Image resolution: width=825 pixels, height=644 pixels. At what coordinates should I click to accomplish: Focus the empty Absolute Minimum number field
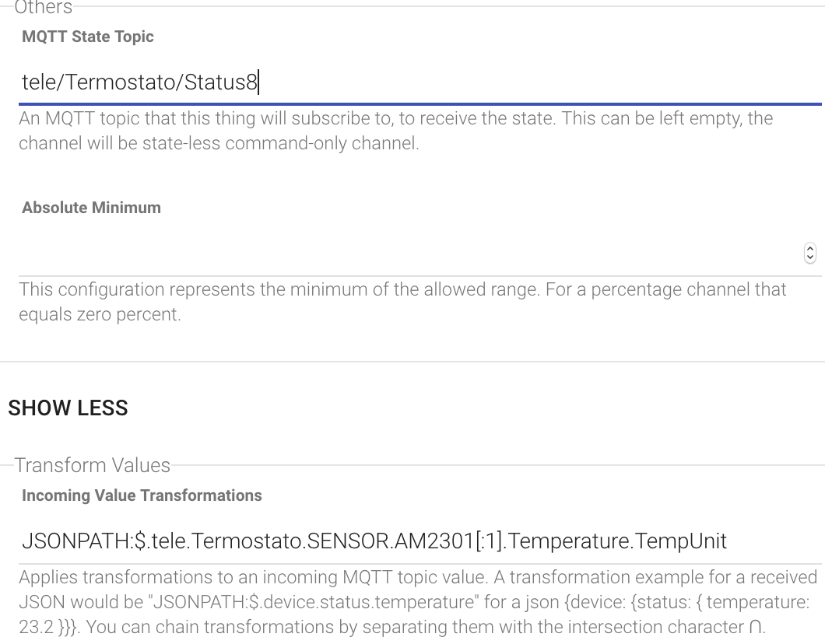click(x=410, y=253)
